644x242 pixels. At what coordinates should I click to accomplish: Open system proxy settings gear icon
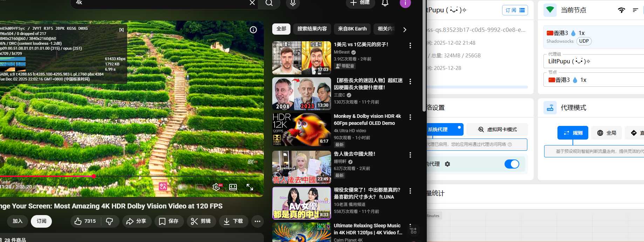(447, 164)
